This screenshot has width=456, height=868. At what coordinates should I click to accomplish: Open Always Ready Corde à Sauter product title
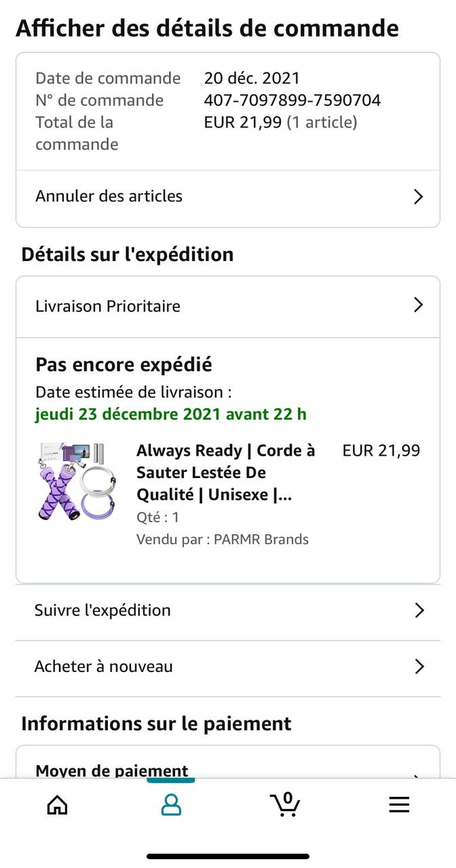click(x=225, y=473)
